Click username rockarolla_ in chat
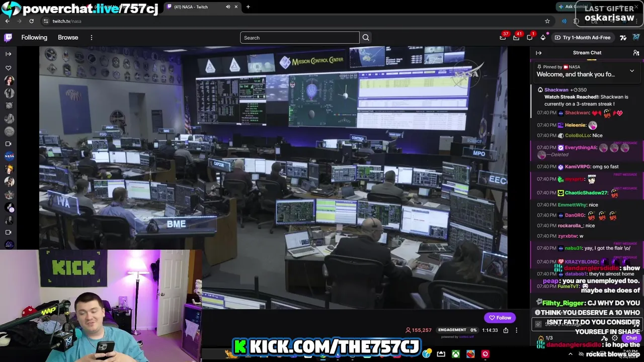The height and width of the screenshot is (362, 644). click(x=571, y=226)
